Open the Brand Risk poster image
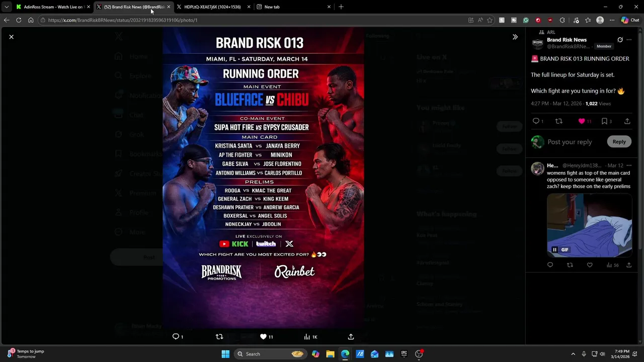Image resolution: width=644 pixels, height=362 pixels. 263,177
